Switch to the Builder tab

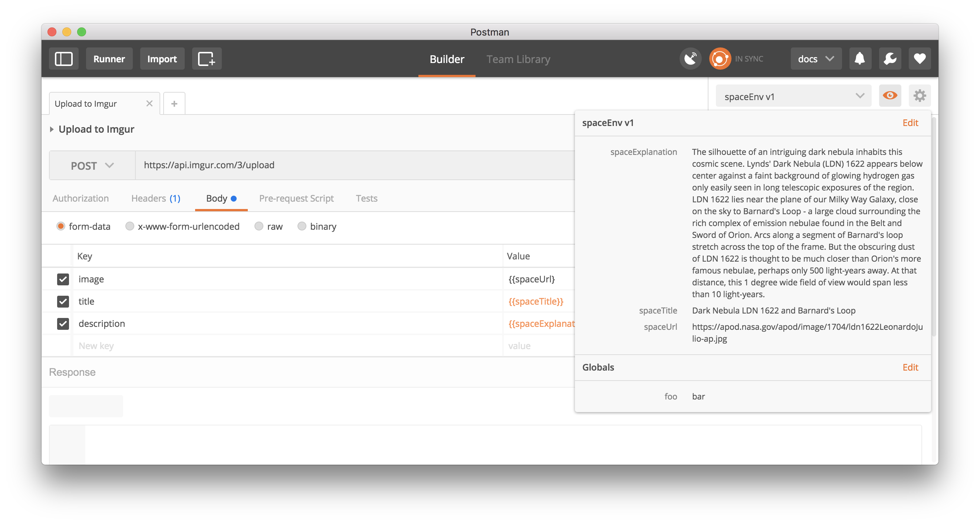coord(447,59)
